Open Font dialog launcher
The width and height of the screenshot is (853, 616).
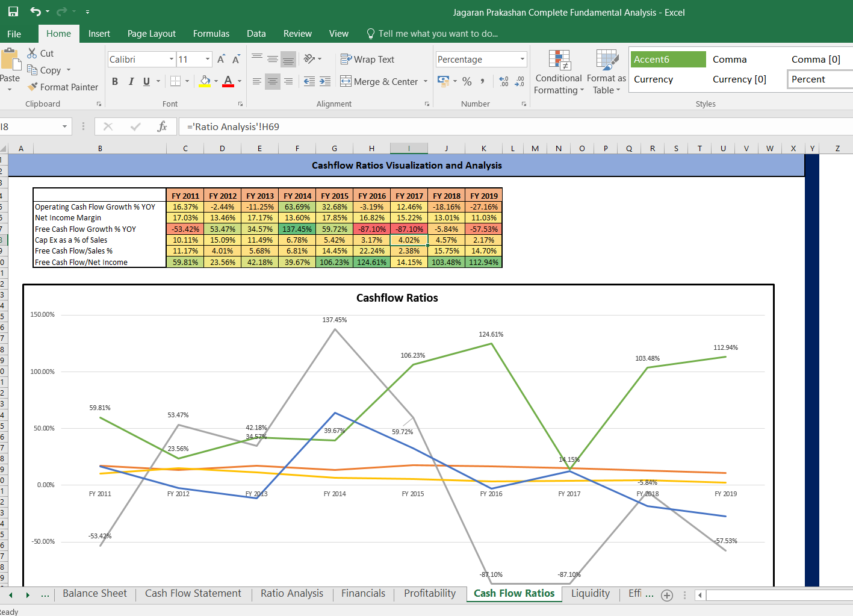(x=240, y=104)
